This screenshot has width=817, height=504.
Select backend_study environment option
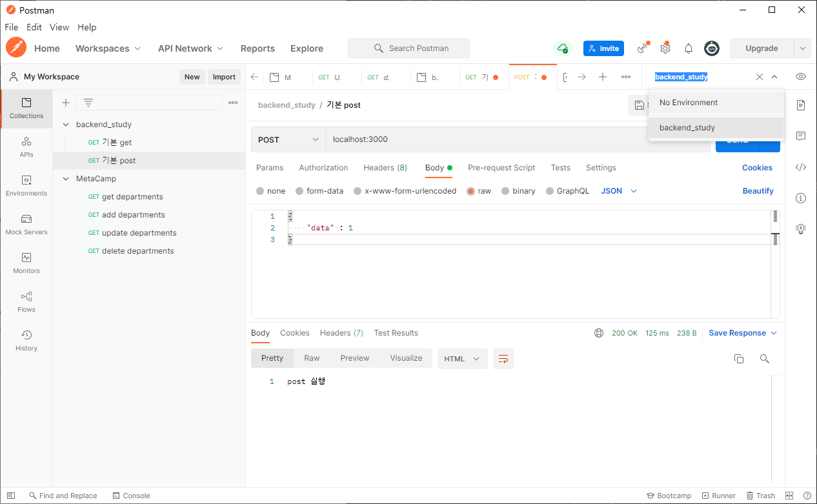(716, 128)
